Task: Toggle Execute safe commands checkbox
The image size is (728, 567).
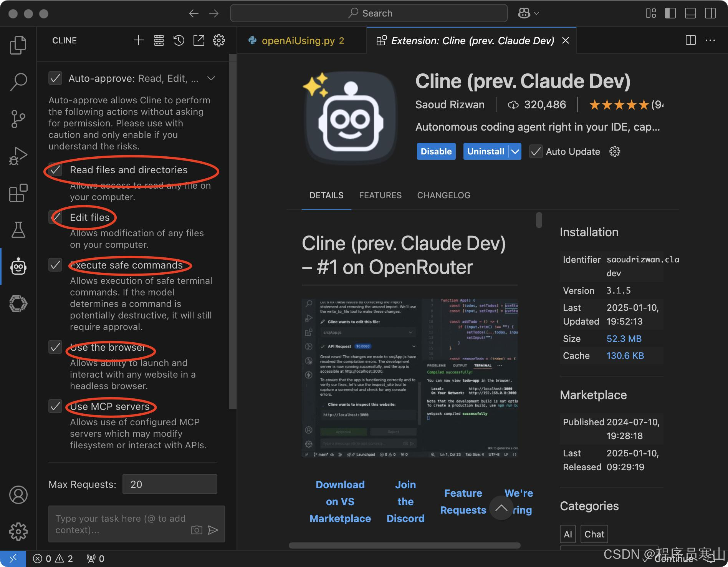Action: pyautogui.click(x=55, y=265)
